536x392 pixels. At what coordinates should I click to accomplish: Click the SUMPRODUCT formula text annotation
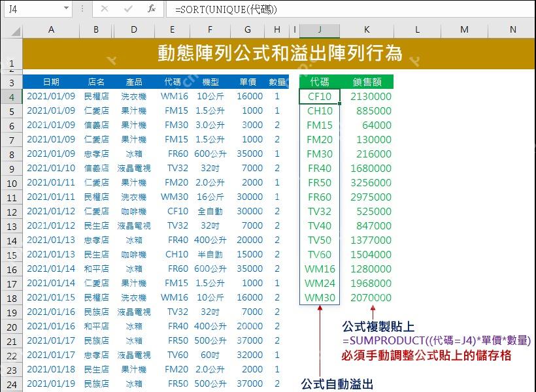click(437, 340)
